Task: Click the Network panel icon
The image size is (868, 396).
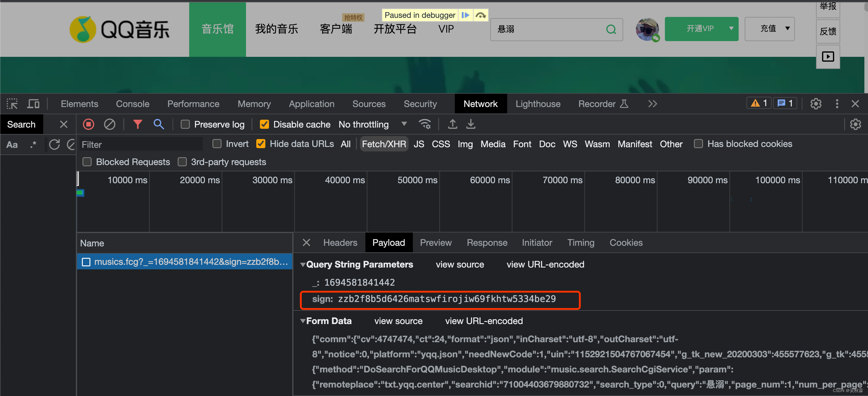Action: (480, 104)
